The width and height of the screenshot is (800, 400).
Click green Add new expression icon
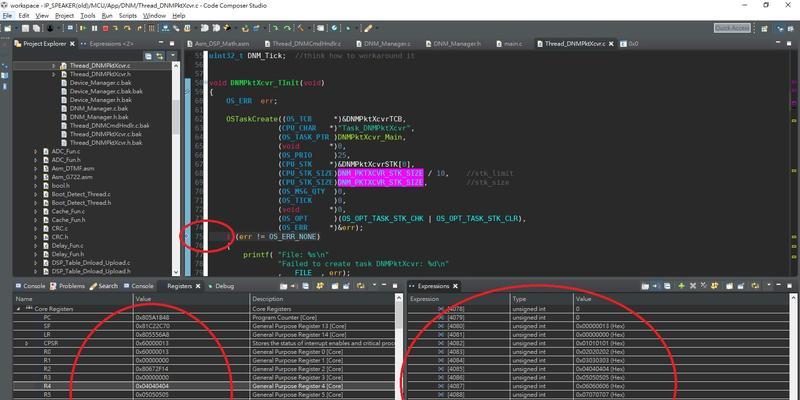pyautogui.click(x=681, y=286)
